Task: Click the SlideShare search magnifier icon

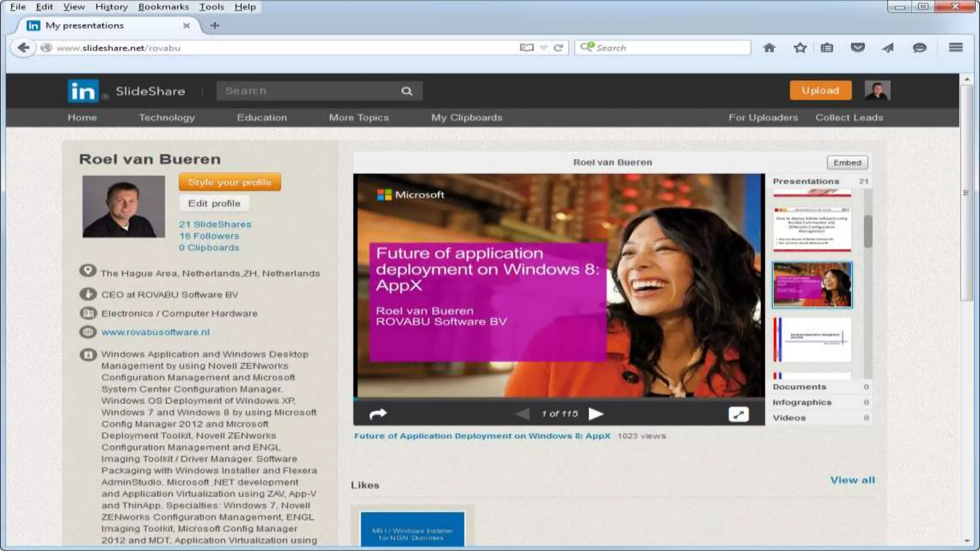Action: click(x=407, y=91)
